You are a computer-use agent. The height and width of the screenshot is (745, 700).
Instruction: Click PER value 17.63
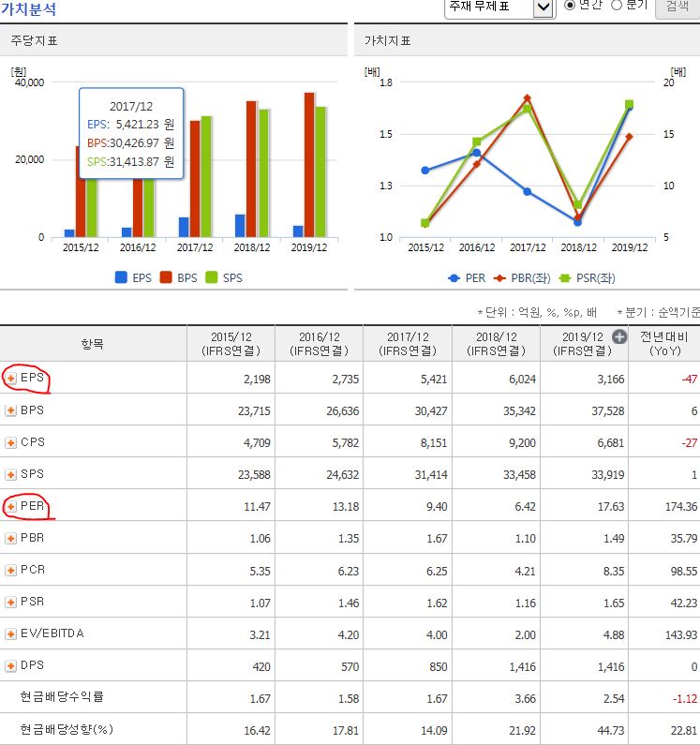click(611, 506)
